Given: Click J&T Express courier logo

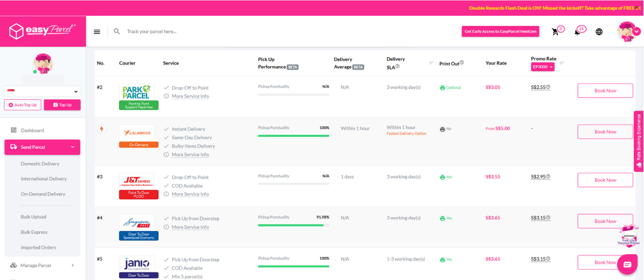Looking at the screenshot, I should tap(137, 181).
